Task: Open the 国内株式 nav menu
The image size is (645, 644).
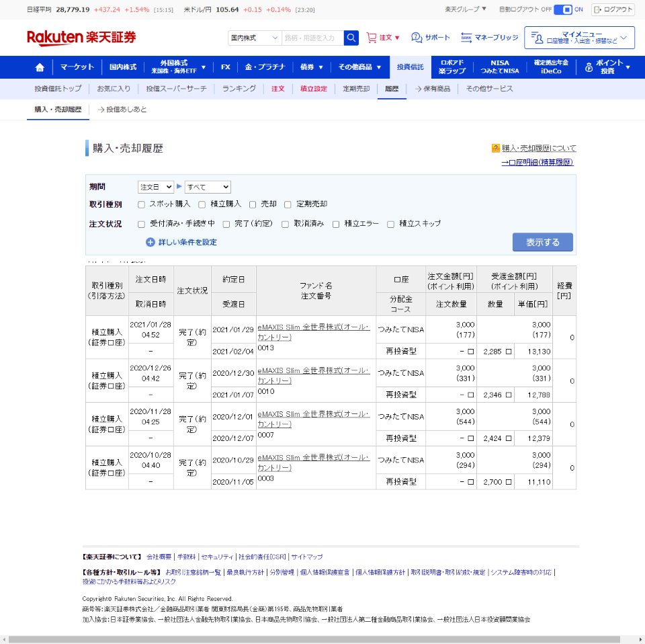Action: pos(123,67)
